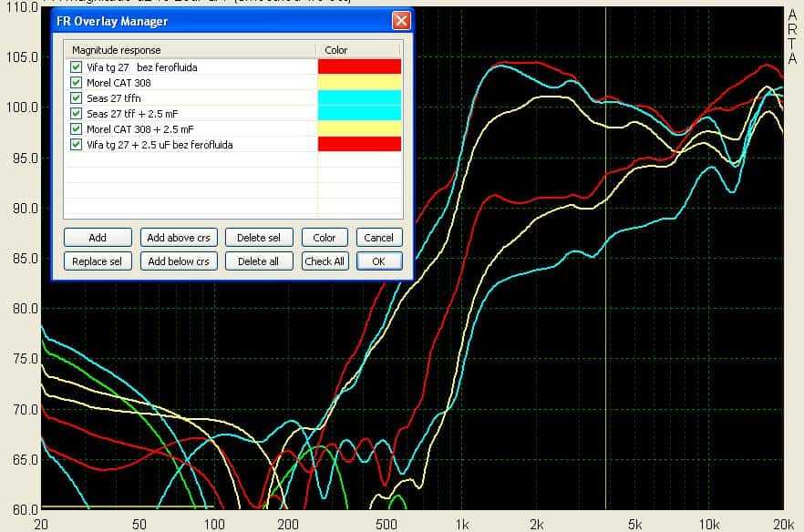804x532 pixels.
Task: Click the Magnitude response column header
Action: [x=190, y=50]
